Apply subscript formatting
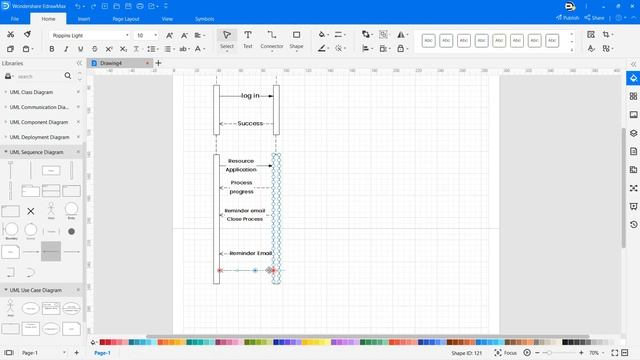This screenshot has width=640, height=360. coord(123,49)
